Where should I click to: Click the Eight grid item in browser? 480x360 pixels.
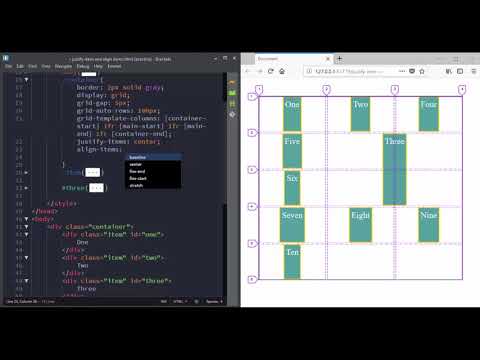[x=360, y=225]
